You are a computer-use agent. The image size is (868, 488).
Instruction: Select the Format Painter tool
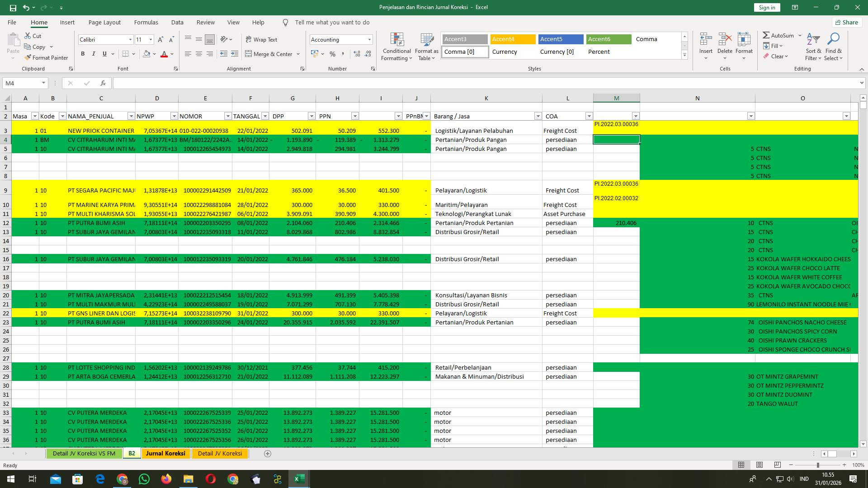point(47,58)
